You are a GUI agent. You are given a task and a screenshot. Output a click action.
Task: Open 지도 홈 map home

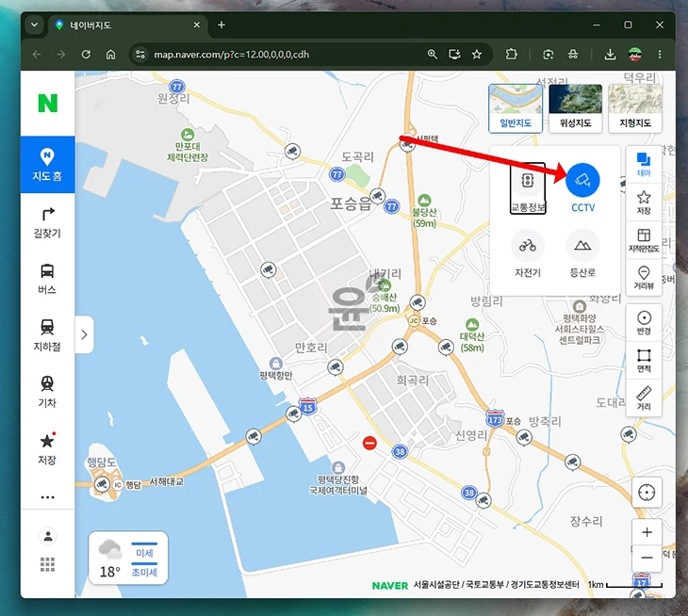click(x=47, y=165)
